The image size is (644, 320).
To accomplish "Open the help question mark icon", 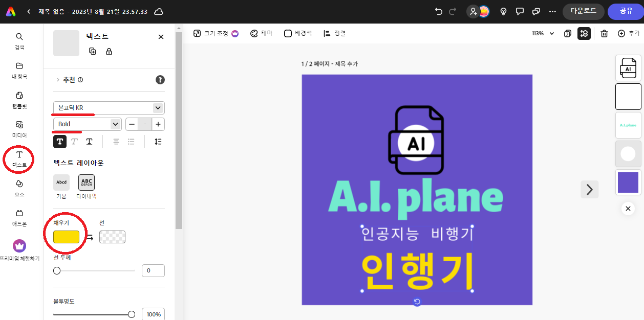I will point(160,80).
